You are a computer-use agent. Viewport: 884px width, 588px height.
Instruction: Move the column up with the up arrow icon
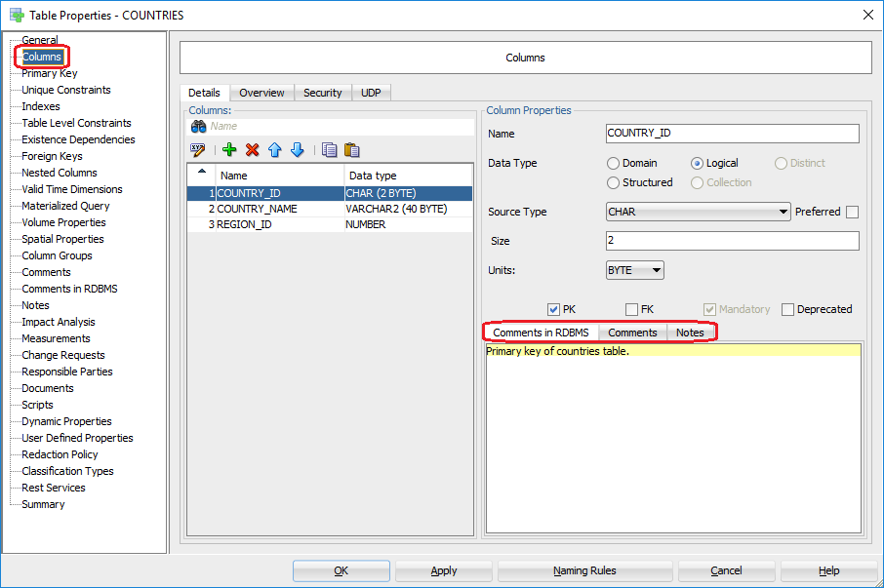pyautogui.click(x=275, y=150)
